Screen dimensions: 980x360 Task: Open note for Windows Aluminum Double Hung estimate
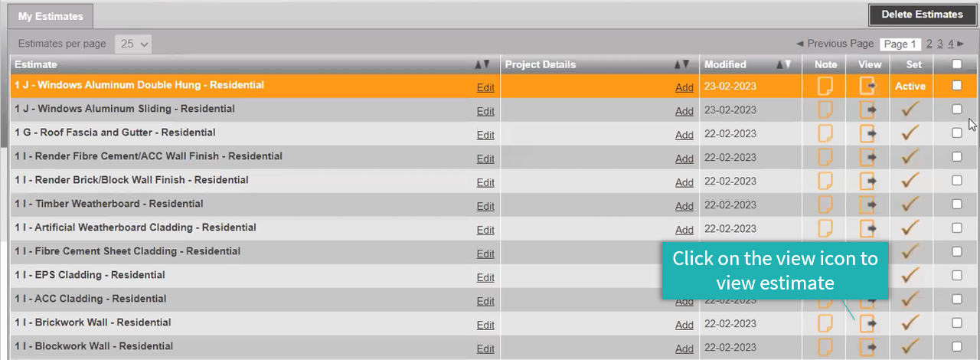pos(825,86)
